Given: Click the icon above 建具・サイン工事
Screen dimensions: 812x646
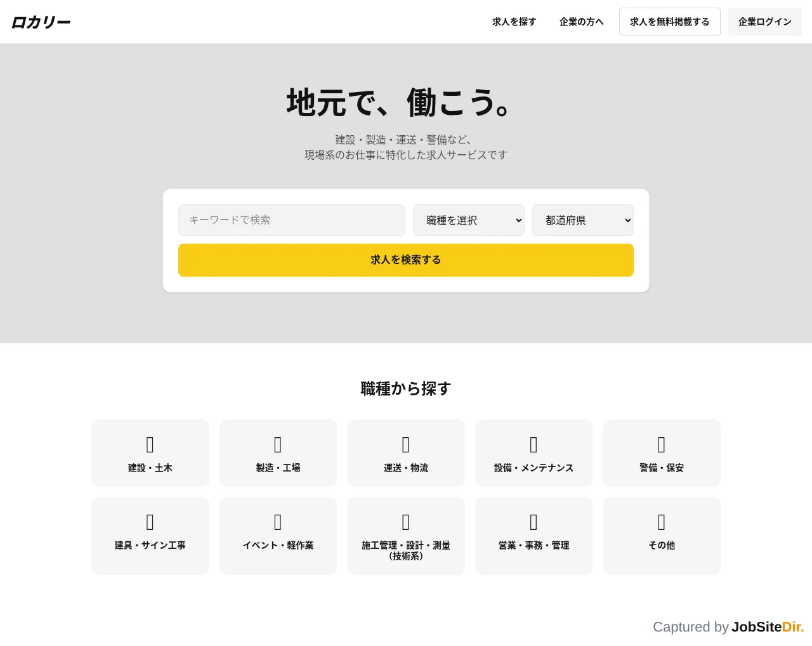Looking at the screenshot, I should 150,522.
